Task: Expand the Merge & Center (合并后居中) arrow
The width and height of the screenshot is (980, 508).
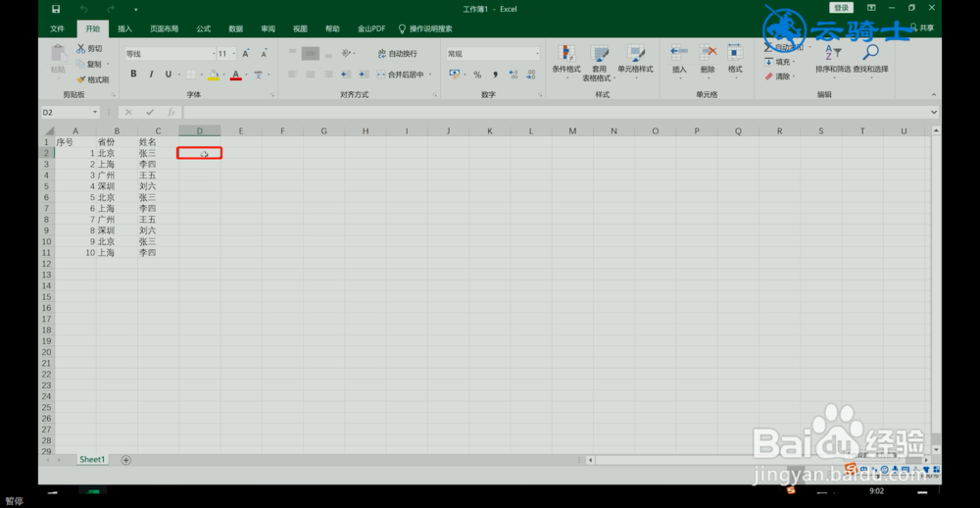Action: click(x=429, y=75)
